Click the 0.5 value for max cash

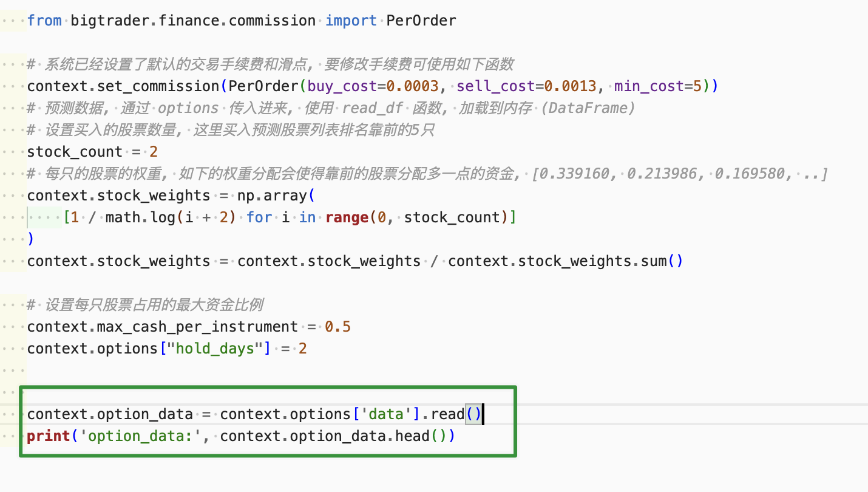pyautogui.click(x=337, y=327)
